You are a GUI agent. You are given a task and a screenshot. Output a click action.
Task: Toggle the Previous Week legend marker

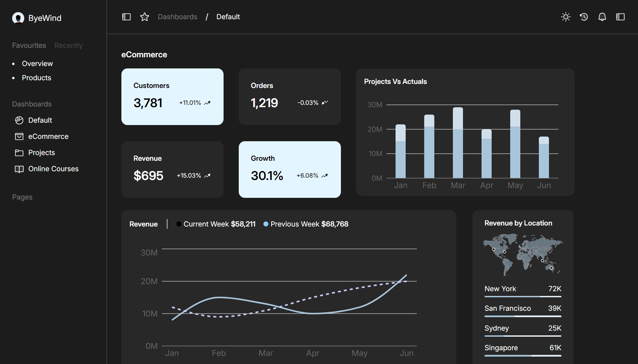coord(266,223)
